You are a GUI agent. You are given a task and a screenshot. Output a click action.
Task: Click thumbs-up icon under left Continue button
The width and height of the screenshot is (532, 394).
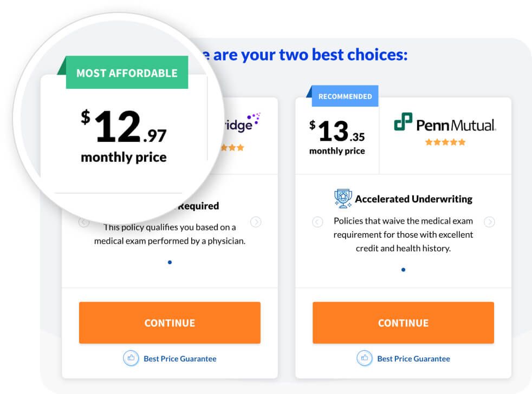(131, 358)
